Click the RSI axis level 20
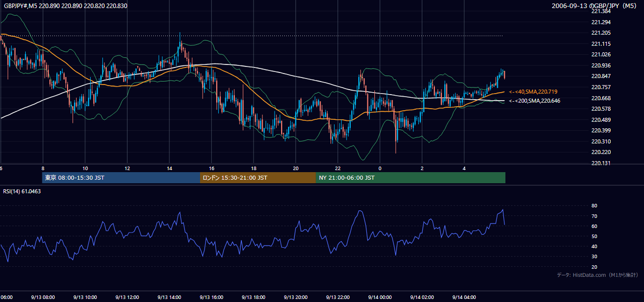Screen dimensions: 644x302 click(594, 267)
